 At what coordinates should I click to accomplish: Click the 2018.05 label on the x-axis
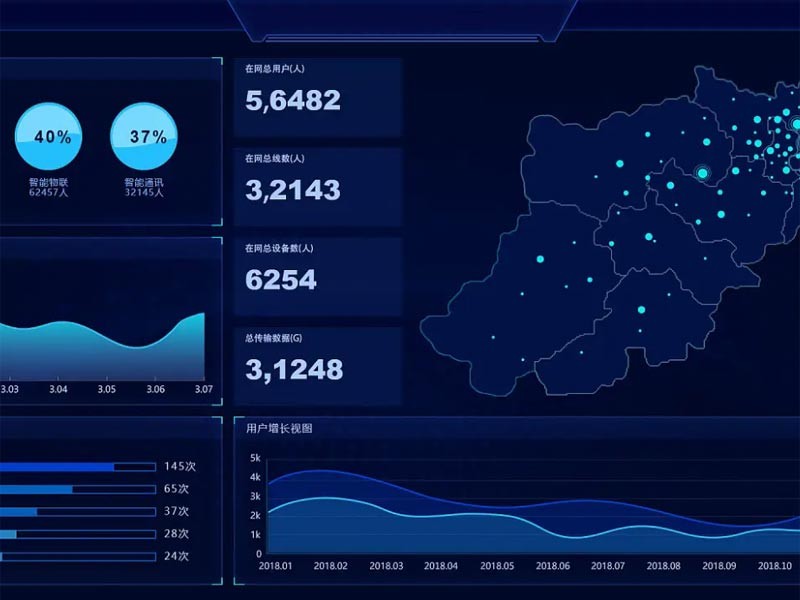(x=497, y=566)
